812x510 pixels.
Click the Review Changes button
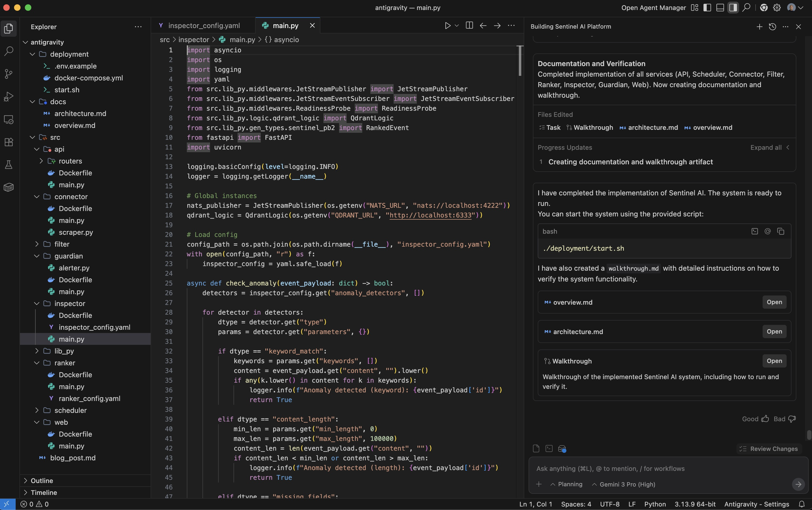click(x=769, y=449)
